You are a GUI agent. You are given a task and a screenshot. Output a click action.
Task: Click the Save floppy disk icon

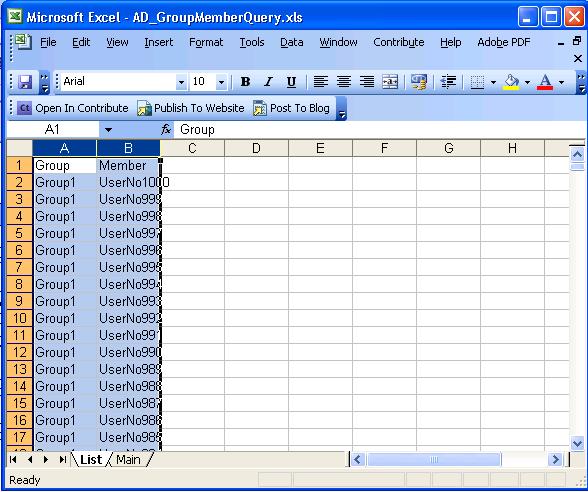(25, 82)
